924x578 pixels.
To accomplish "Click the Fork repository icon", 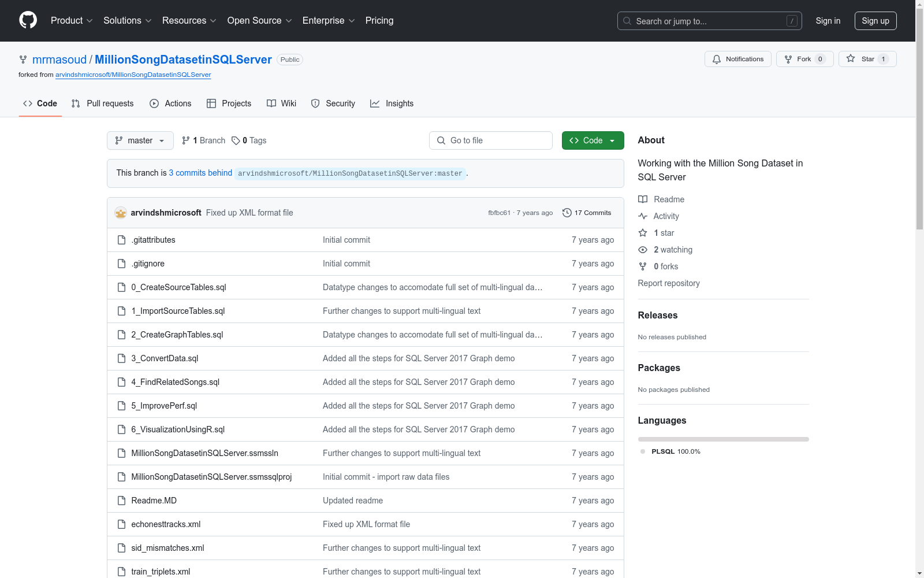I will (x=788, y=59).
